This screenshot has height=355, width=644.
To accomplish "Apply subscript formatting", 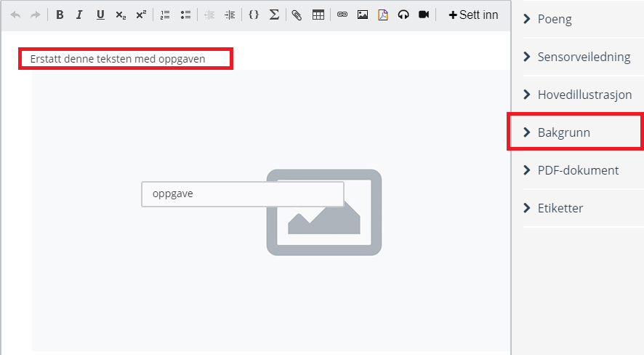I will coord(121,15).
